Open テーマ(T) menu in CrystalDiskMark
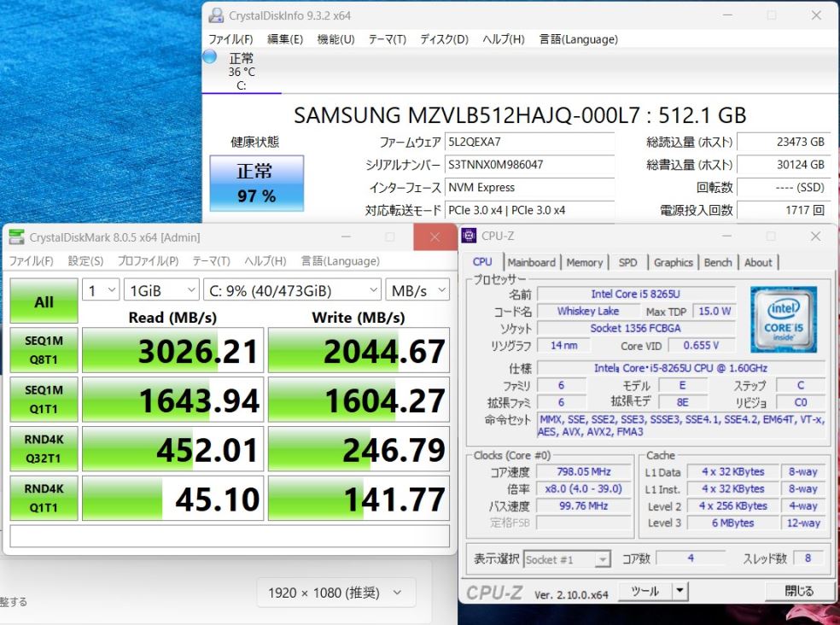Screen dimensions: 840x625 point(211,261)
